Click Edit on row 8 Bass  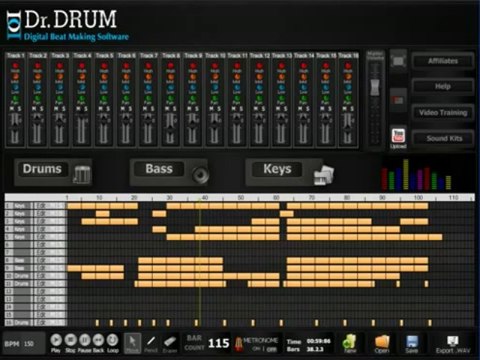(x=50, y=260)
